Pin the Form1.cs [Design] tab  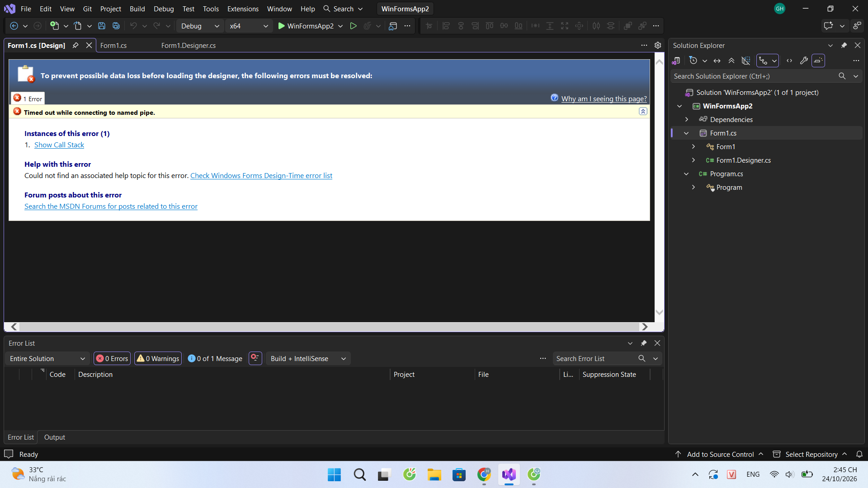point(75,45)
